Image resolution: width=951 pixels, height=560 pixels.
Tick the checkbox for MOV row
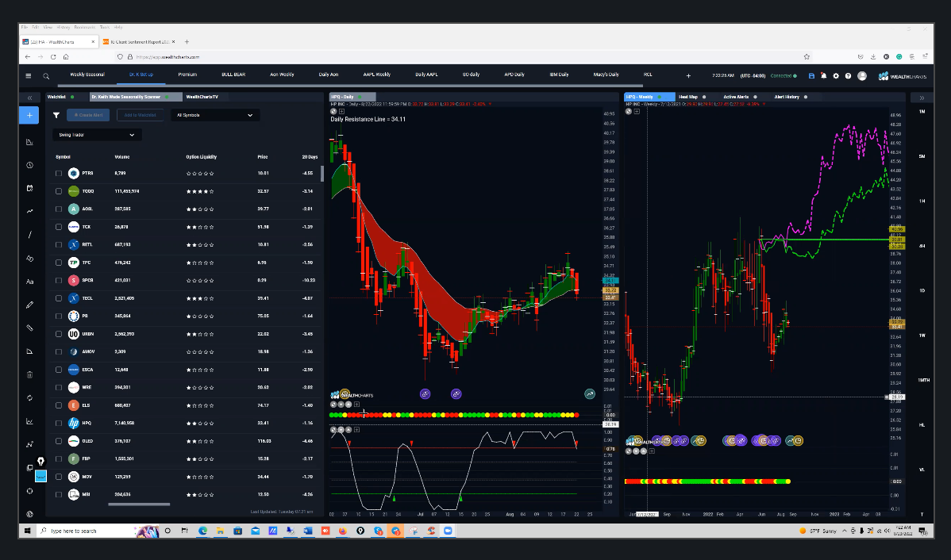pyautogui.click(x=59, y=477)
